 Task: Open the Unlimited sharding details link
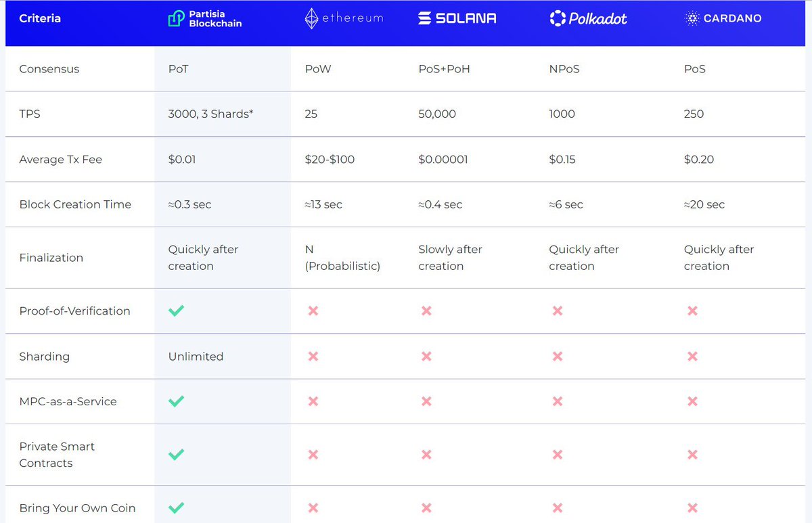point(194,356)
